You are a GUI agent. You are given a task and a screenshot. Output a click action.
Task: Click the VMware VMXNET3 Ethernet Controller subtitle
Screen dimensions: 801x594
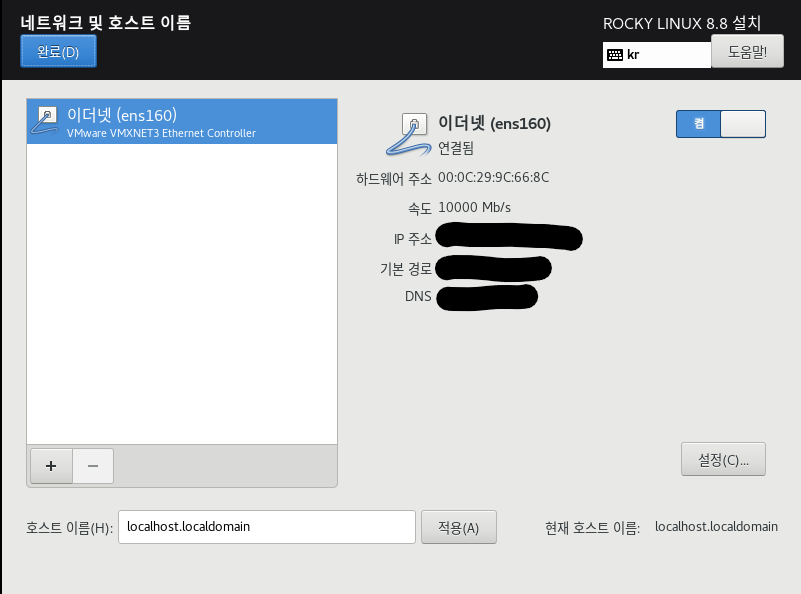tap(161, 133)
